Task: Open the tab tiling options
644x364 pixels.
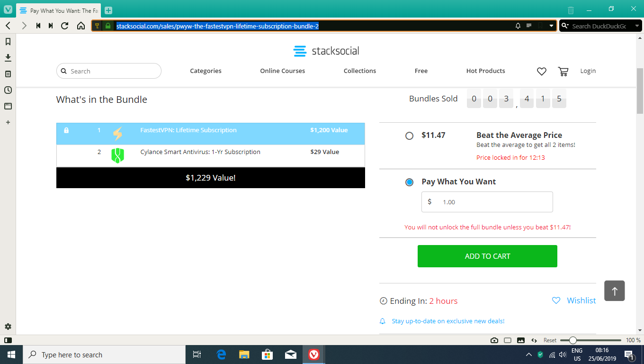Action: [x=508, y=340]
